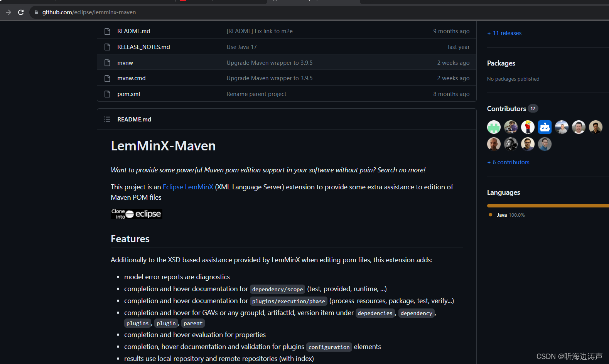The image size is (609, 364).
Task: Open the pom.xml file
Action: click(128, 94)
